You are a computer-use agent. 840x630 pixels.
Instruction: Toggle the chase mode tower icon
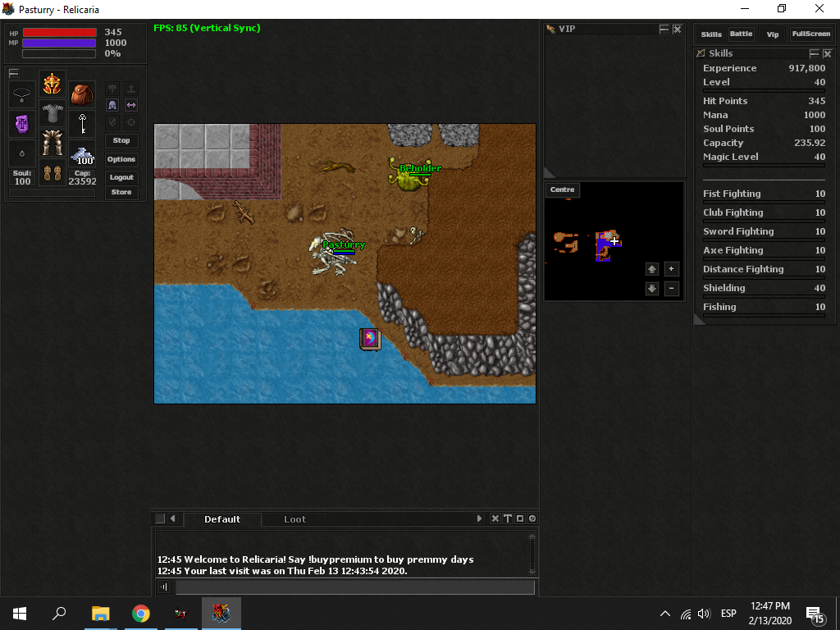(x=130, y=89)
